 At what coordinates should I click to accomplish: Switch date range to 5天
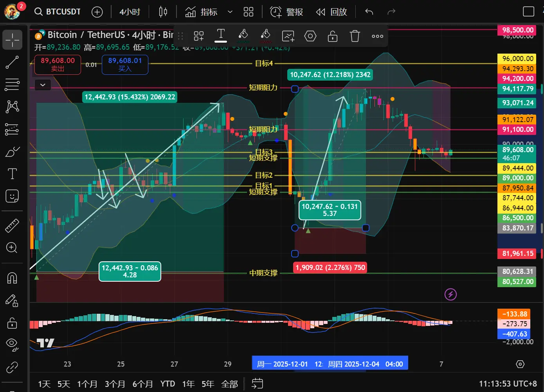64,384
